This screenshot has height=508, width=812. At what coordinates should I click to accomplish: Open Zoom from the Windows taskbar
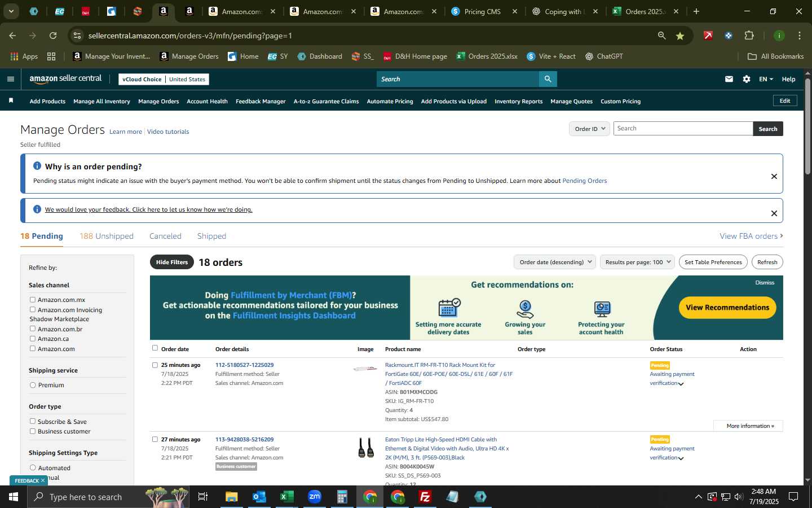click(315, 497)
